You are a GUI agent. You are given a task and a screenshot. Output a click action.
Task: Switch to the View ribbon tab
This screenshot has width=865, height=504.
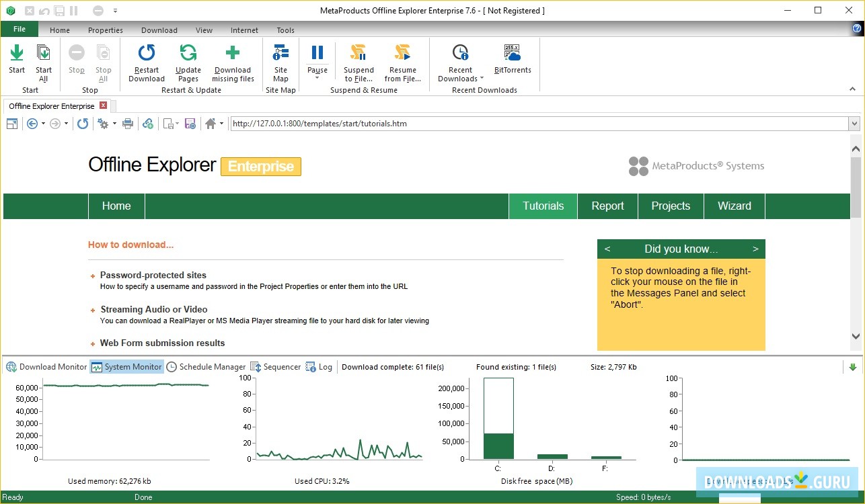(x=204, y=30)
